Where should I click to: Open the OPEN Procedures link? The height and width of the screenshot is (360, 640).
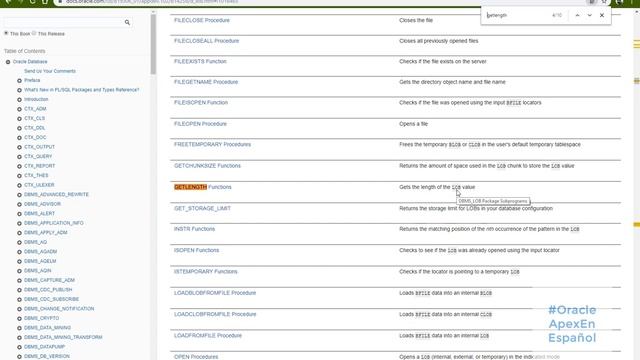point(196,357)
